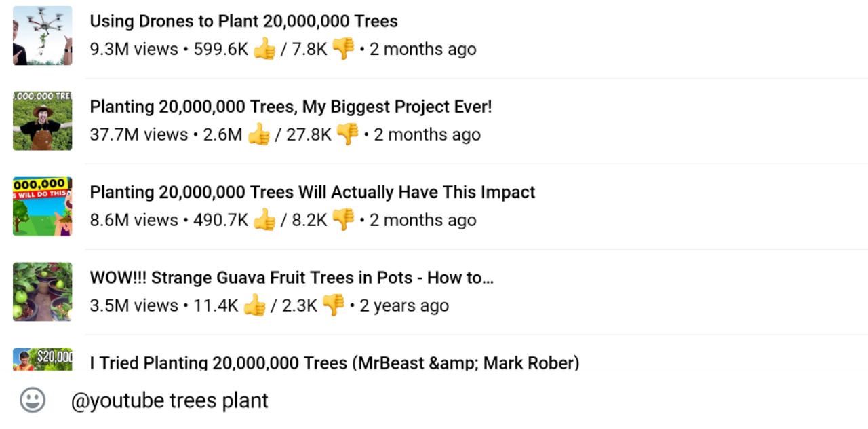Screen dimensions: 868x429
Task: Click thumbs-up icon on Guava Fruit Trees result
Action: (x=254, y=305)
